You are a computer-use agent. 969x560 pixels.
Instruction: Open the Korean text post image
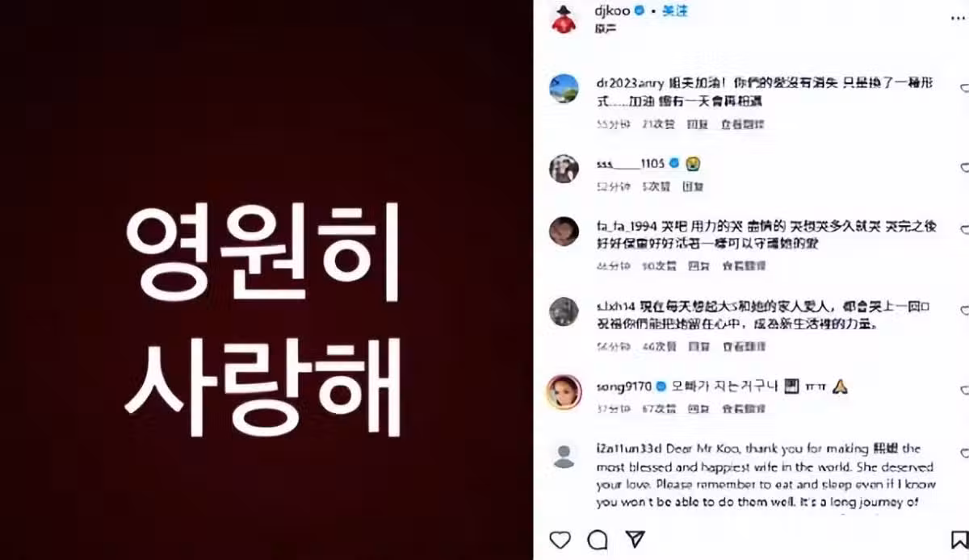tap(266, 280)
